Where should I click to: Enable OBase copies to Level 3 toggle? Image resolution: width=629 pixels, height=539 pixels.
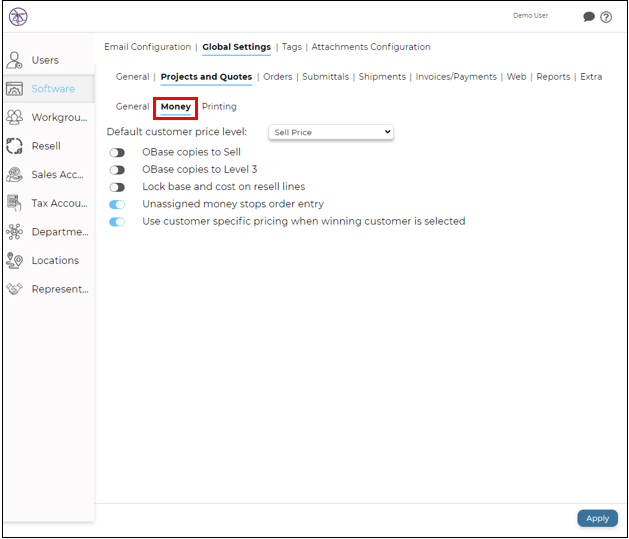117,170
